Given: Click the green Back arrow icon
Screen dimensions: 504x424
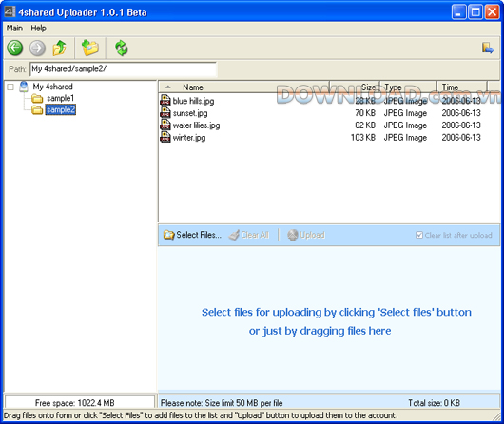Looking at the screenshot, I should [15, 48].
